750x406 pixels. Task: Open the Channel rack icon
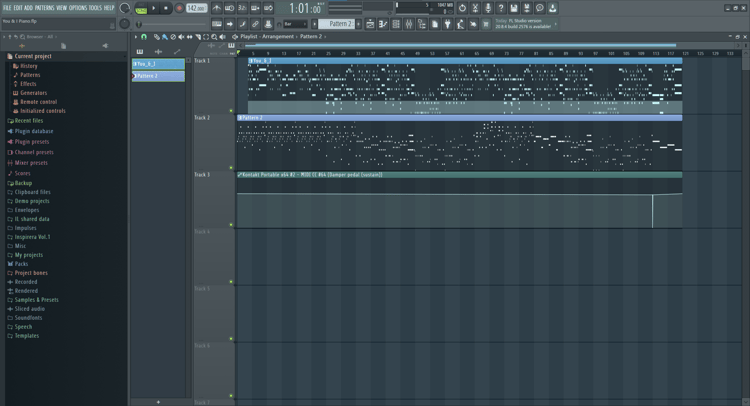(x=396, y=24)
